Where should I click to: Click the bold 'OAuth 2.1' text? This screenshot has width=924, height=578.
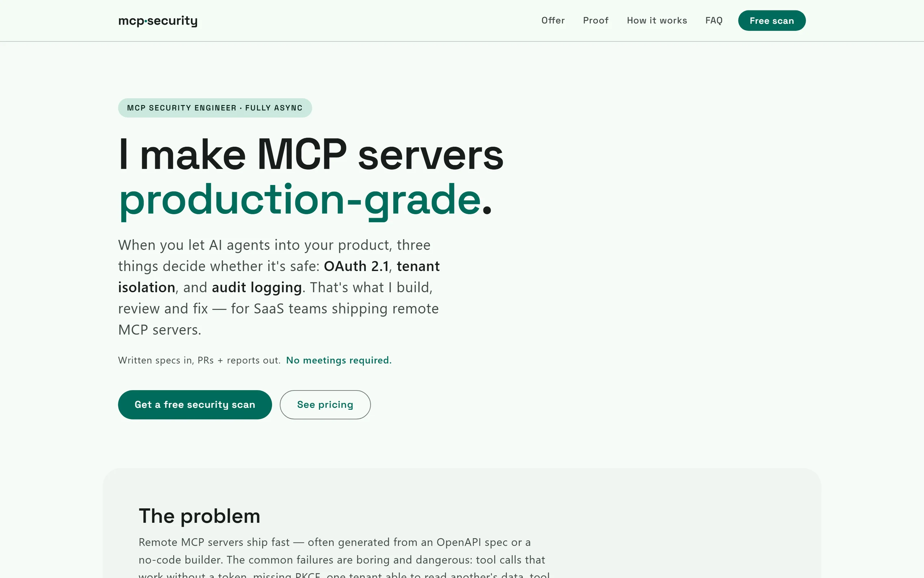pyautogui.click(x=356, y=266)
